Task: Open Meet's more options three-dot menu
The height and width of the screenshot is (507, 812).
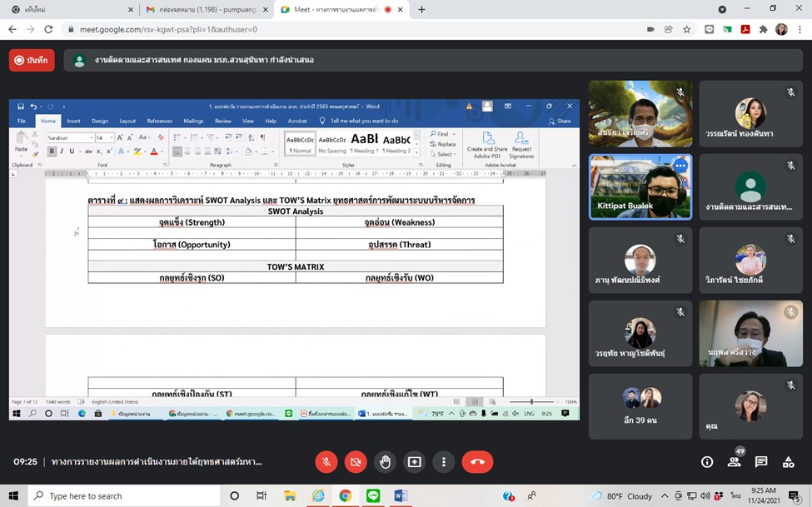Action: (444, 461)
